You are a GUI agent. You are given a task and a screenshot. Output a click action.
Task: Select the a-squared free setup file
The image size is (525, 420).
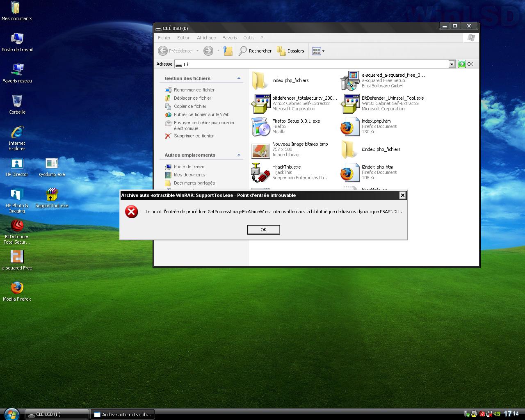point(383,80)
